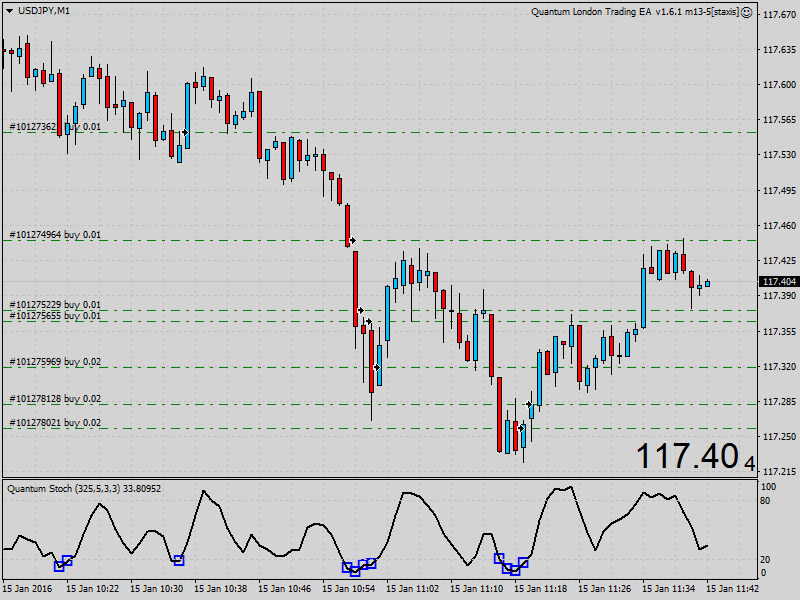Select the Quantum London Trading EA label
This screenshot has width=800, height=600.
(x=635, y=12)
